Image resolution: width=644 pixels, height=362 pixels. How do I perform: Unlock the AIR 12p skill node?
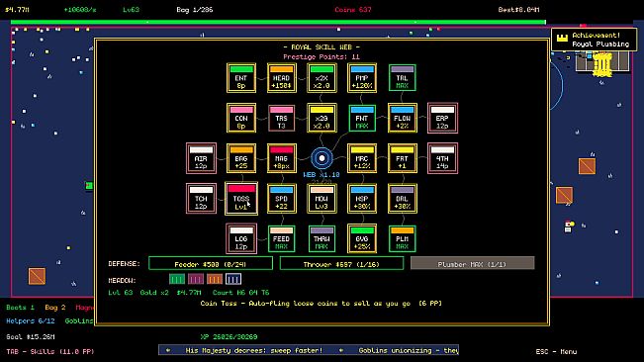click(201, 158)
